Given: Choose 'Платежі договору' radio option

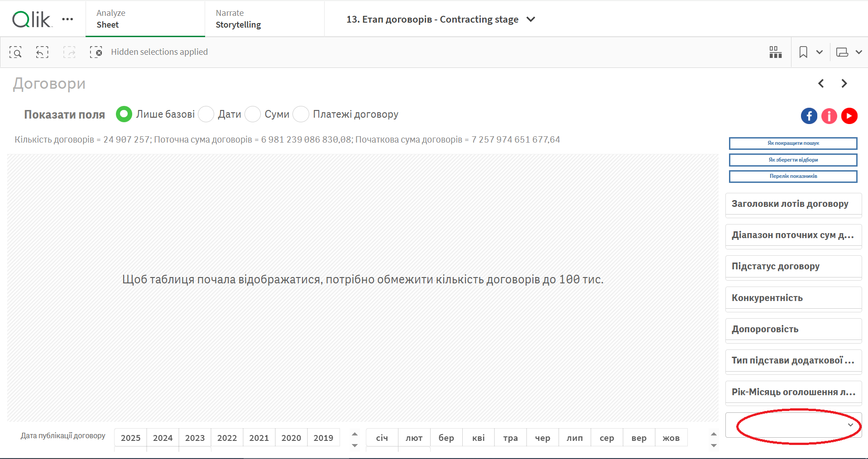Looking at the screenshot, I should point(301,114).
